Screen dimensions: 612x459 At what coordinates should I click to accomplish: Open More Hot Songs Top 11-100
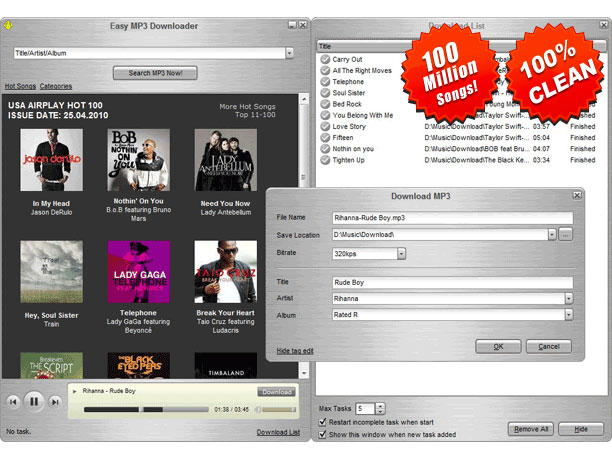point(247,110)
